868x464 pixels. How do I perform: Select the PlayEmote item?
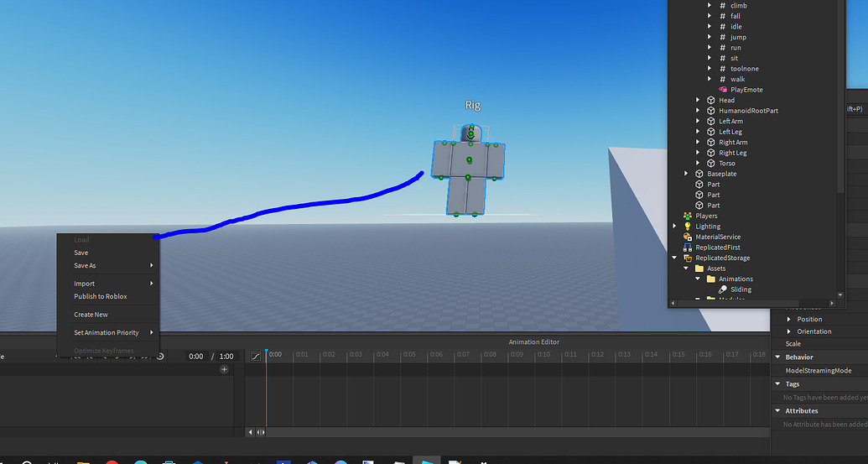coord(746,90)
